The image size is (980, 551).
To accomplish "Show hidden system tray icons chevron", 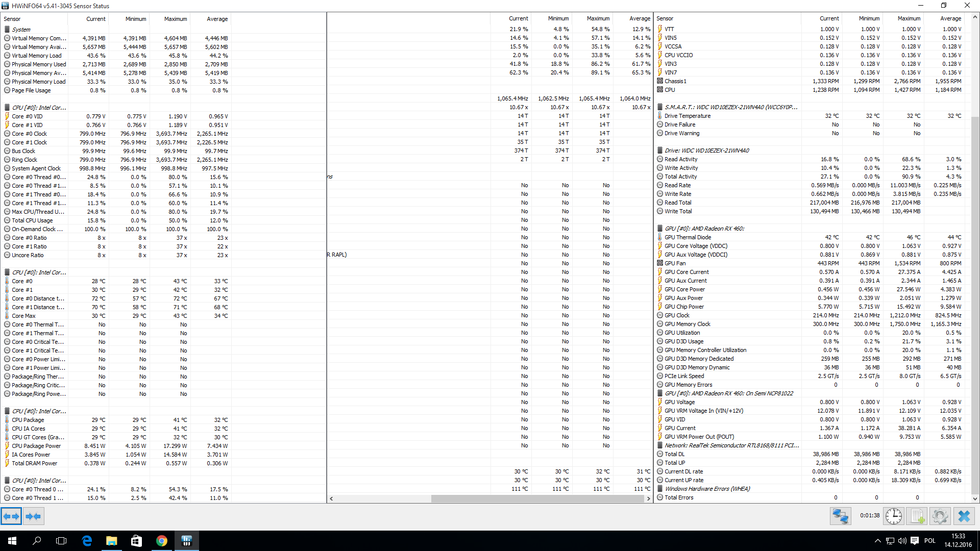I will [877, 541].
